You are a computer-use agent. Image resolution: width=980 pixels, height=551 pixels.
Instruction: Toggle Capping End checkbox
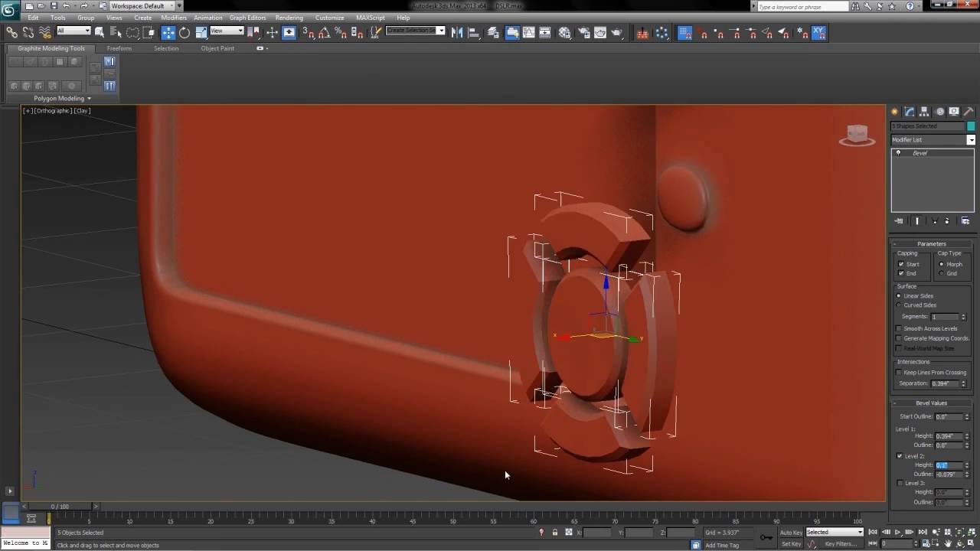pos(901,273)
